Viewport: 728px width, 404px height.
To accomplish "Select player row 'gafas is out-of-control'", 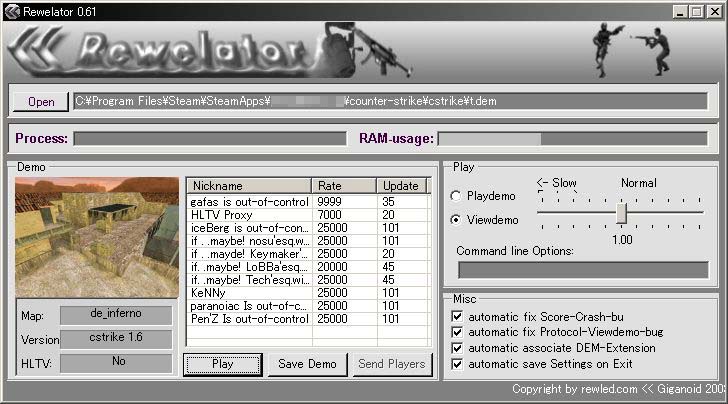I will coord(309,202).
